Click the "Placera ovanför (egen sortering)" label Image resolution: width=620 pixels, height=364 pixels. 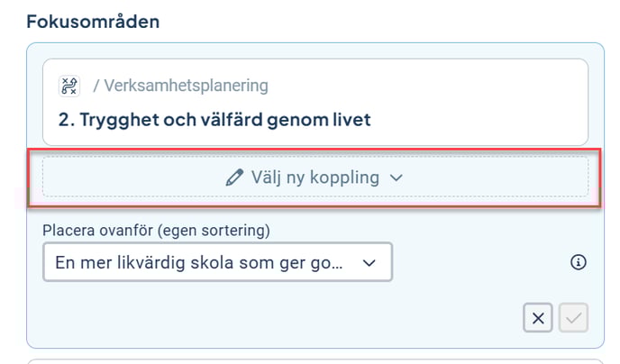(x=157, y=230)
